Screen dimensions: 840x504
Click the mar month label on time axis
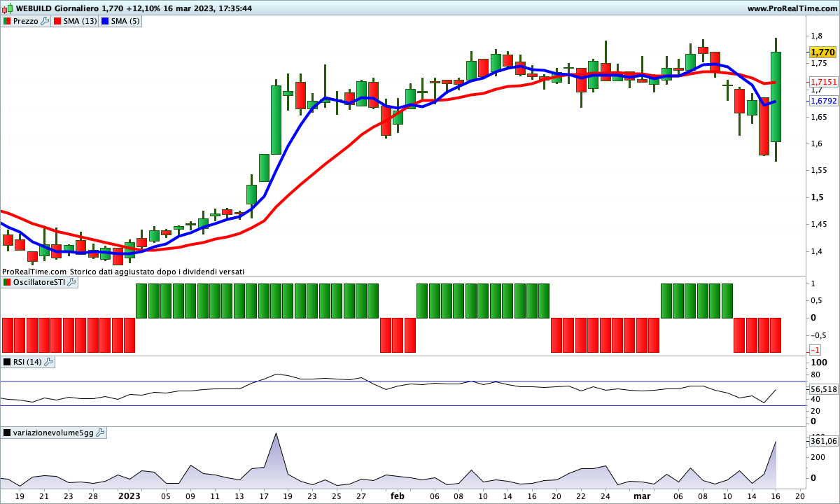tap(642, 496)
